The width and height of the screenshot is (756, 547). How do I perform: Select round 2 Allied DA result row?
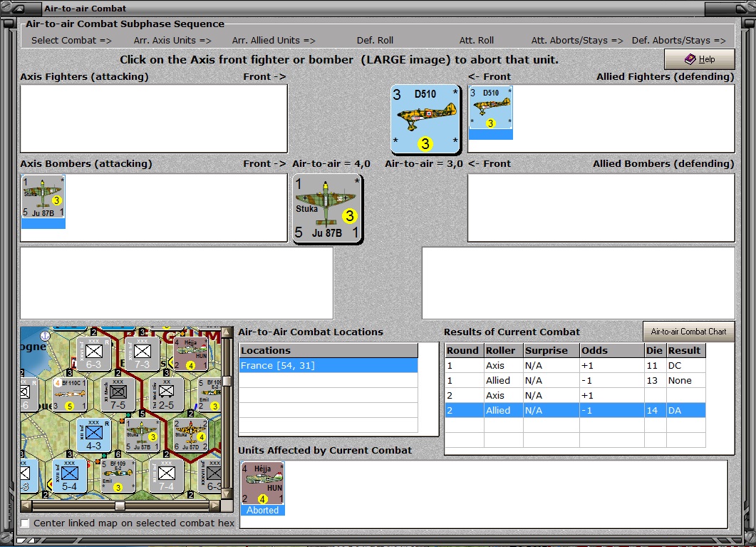coord(575,410)
